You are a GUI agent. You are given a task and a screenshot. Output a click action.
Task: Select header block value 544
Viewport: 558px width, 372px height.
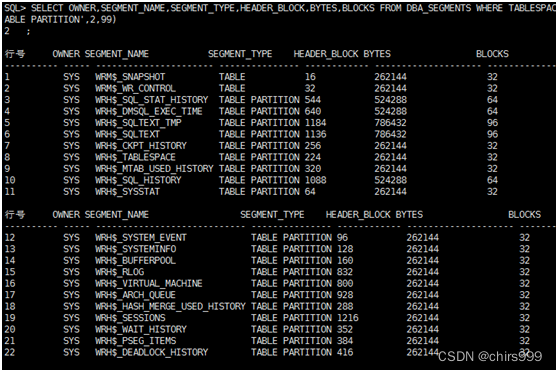coord(312,100)
